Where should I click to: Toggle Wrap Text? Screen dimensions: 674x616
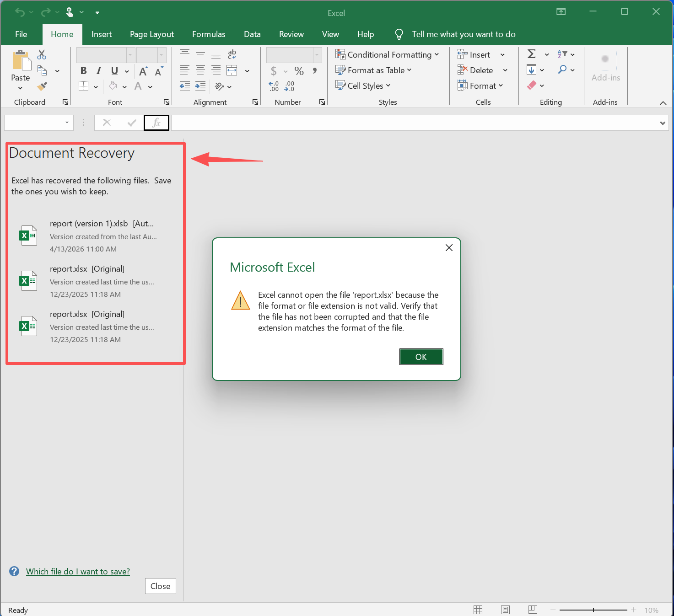pos(232,55)
